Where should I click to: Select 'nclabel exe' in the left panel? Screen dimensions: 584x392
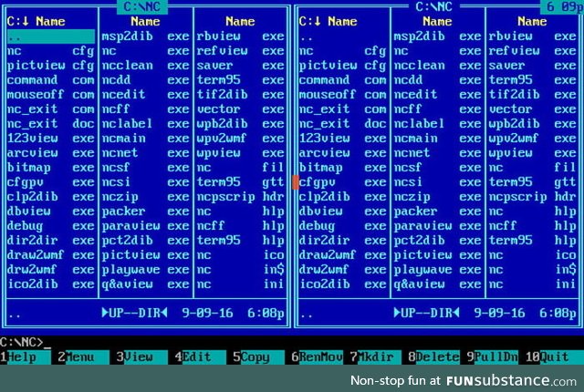pos(146,124)
